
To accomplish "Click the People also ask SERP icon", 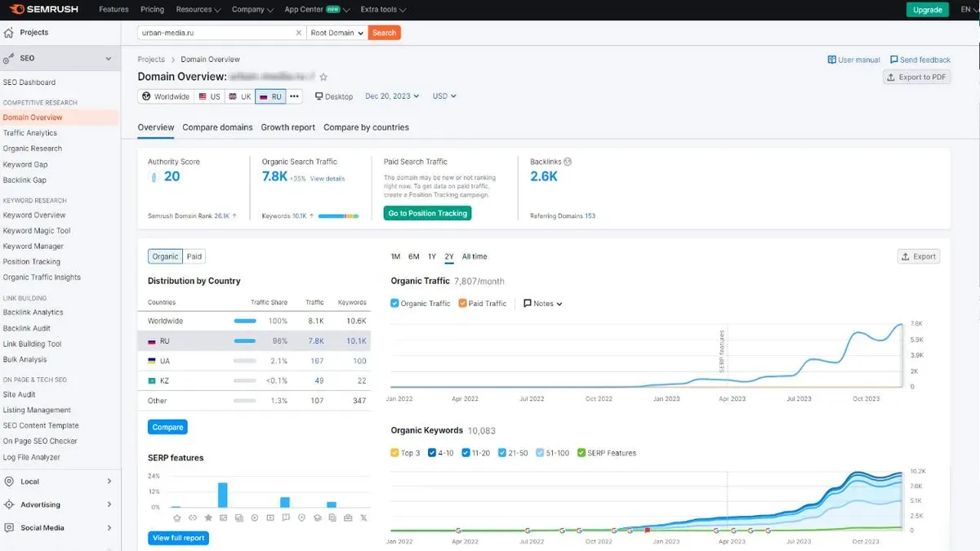I will tap(286, 518).
